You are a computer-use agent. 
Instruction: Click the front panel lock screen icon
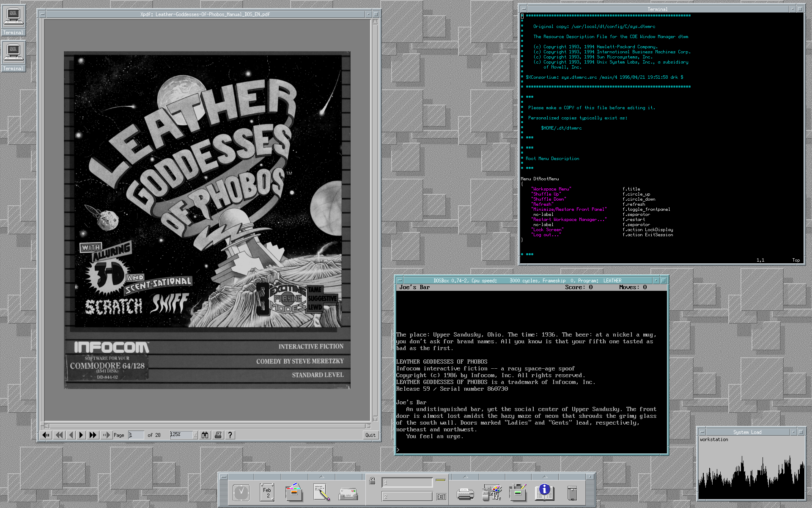(372, 481)
